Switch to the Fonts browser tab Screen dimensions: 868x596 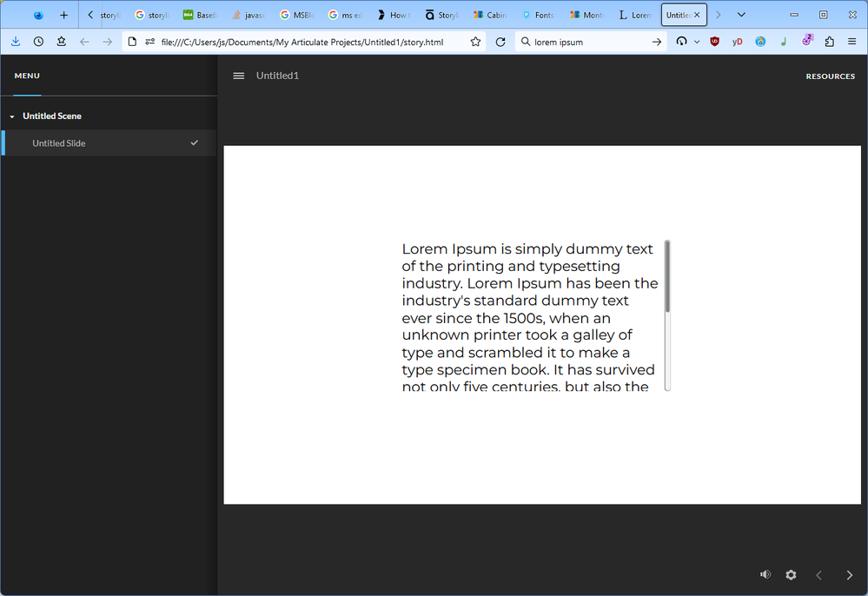(x=539, y=15)
